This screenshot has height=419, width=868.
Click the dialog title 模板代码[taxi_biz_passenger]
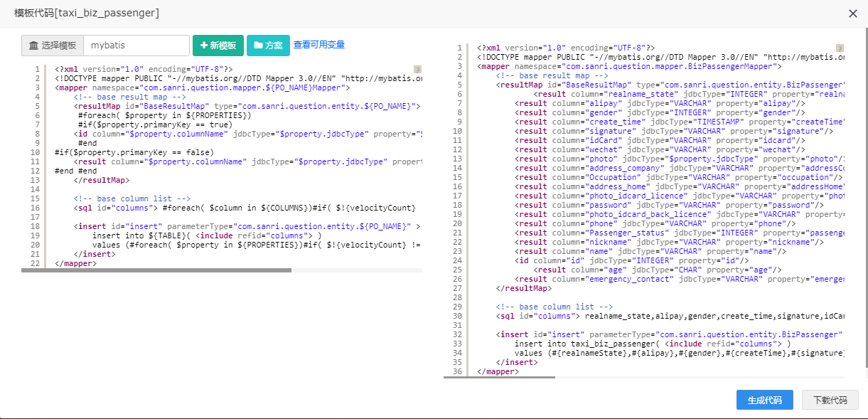87,14
